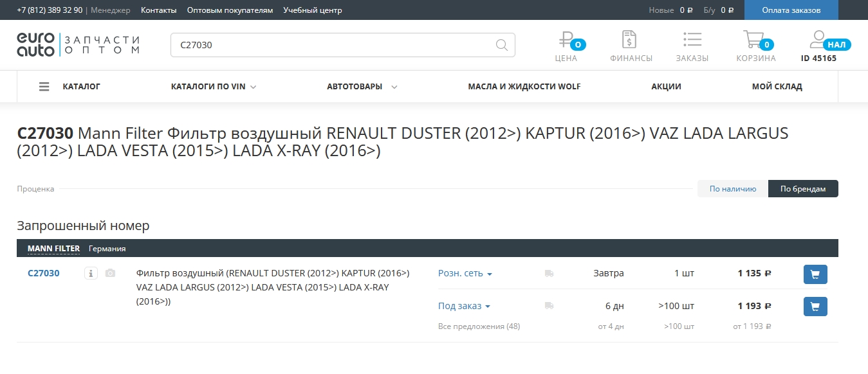Open the Акции menu item

[x=666, y=87]
